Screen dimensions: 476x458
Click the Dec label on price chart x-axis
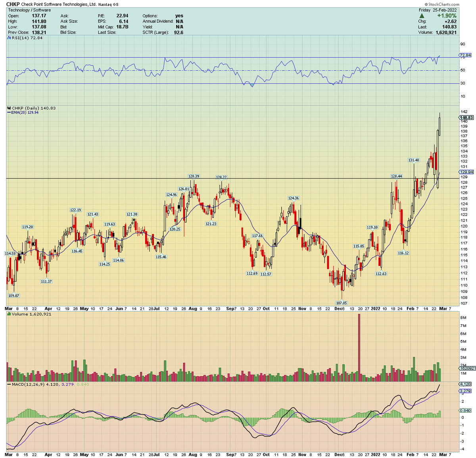(338, 308)
